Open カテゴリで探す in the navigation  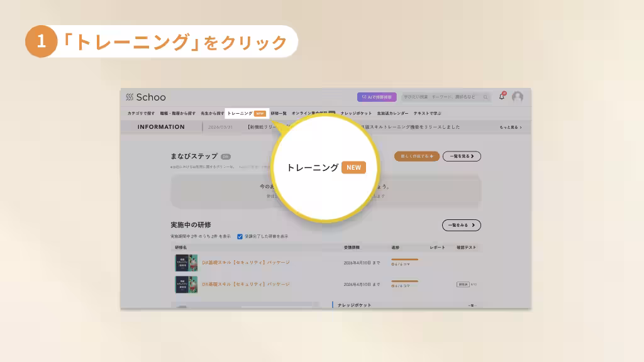(x=141, y=113)
